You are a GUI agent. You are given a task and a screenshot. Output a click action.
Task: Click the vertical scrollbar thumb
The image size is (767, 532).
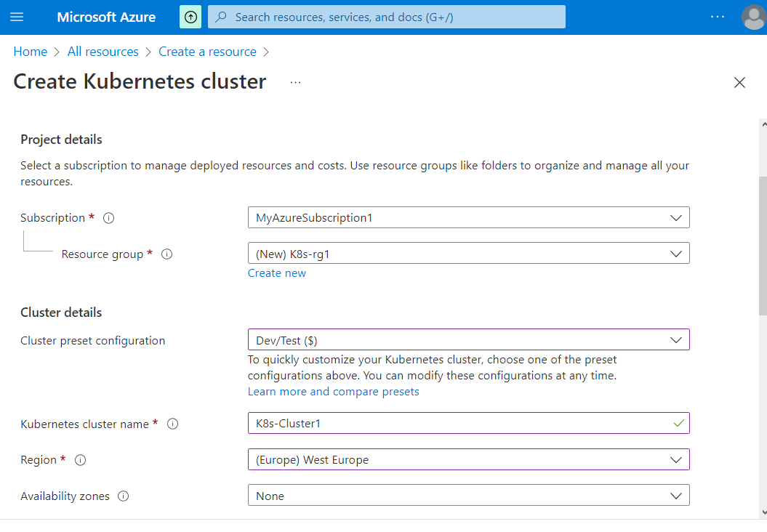[763, 246]
